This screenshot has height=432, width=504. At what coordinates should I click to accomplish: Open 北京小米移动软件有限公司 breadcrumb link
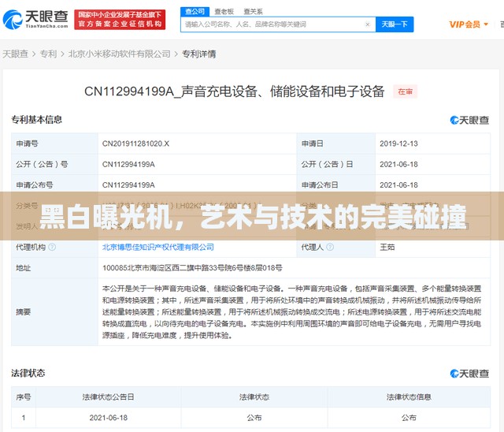[119, 54]
